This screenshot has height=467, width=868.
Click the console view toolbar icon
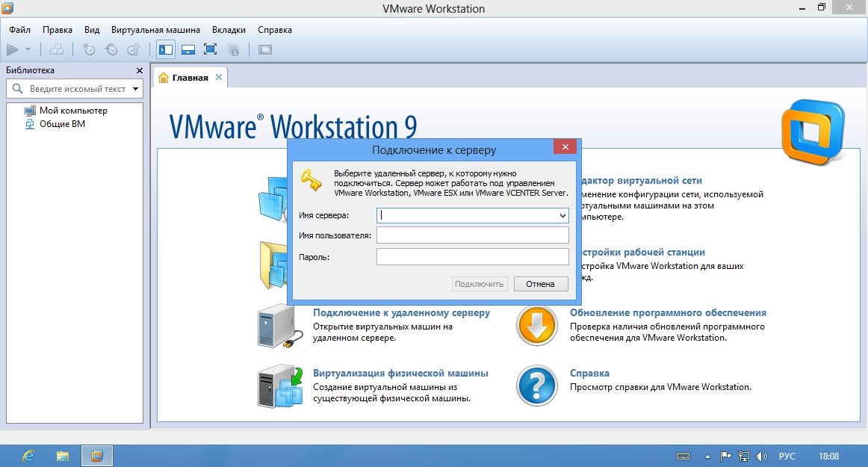coord(264,50)
